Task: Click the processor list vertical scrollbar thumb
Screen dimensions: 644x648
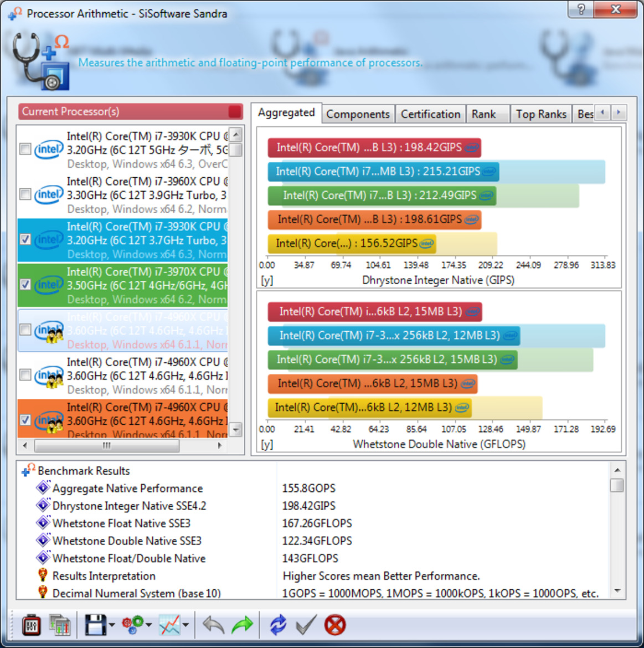Action: [235, 150]
